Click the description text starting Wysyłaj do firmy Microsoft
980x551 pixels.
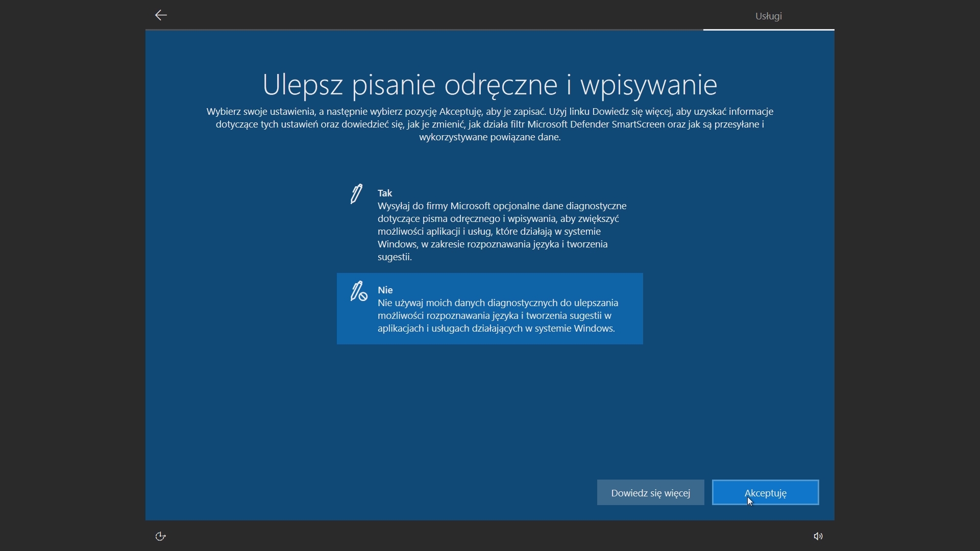502,232
